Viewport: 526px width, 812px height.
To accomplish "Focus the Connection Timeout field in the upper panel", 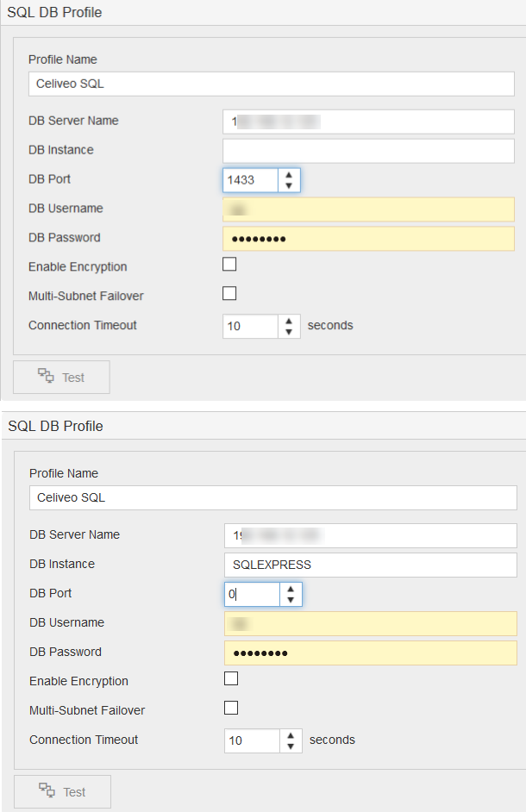I will click(250, 327).
